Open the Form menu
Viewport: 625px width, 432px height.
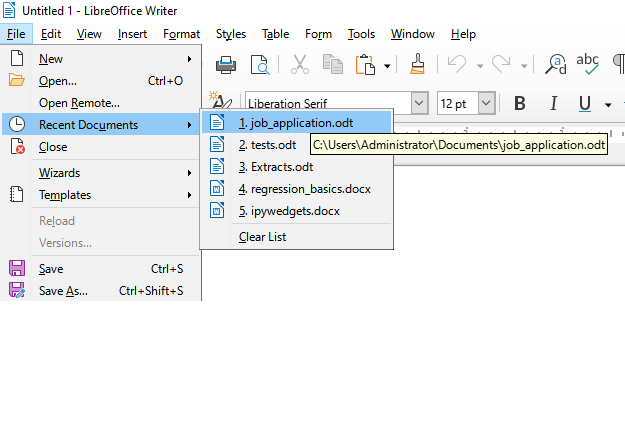pos(318,34)
